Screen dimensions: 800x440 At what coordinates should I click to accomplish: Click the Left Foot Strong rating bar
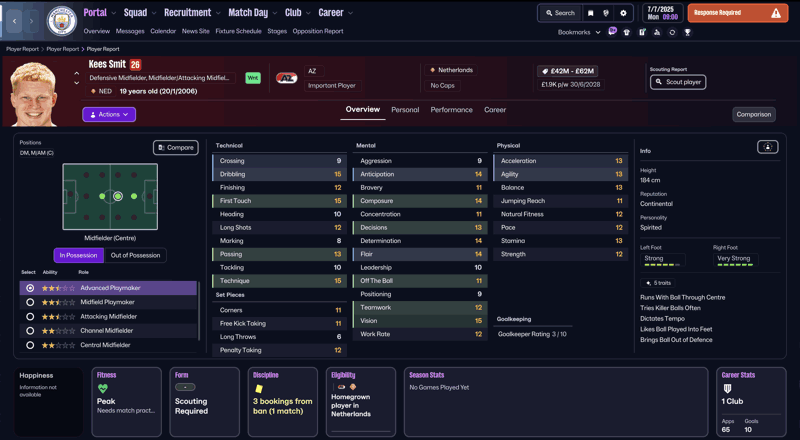pos(662,265)
